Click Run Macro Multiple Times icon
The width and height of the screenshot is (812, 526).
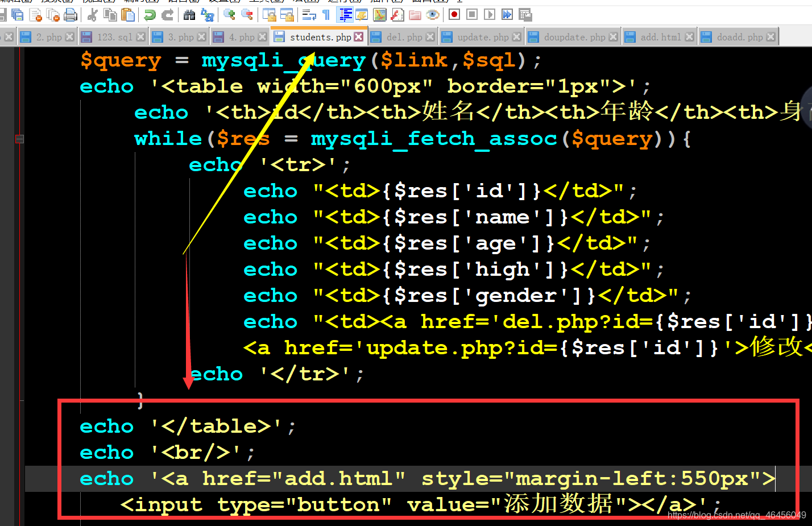click(507, 15)
